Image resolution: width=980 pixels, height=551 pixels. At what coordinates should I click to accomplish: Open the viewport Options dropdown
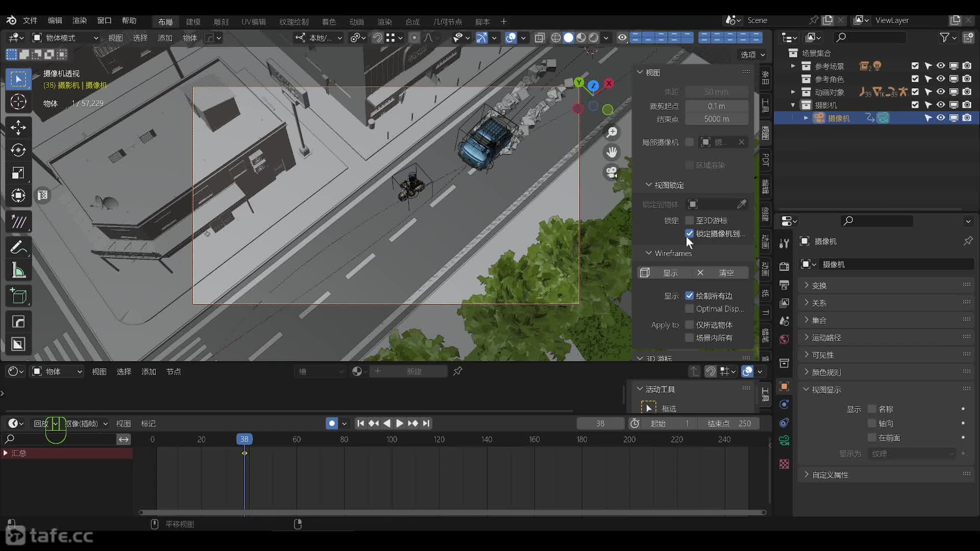click(x=753, y=55)
